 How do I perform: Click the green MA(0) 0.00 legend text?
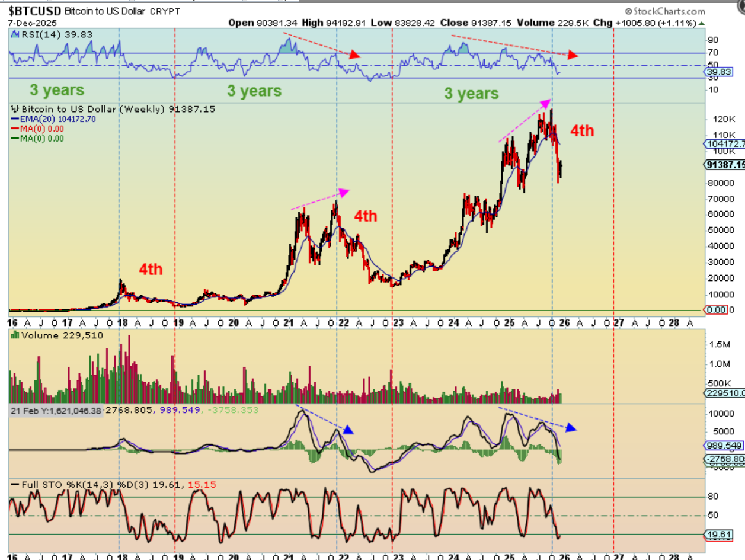click(x=43, y=138)
